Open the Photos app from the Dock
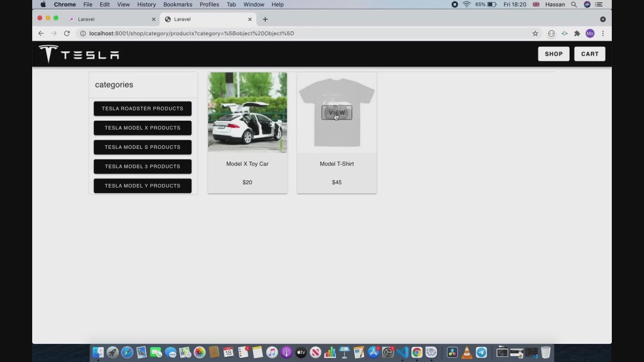 (199, 352)
